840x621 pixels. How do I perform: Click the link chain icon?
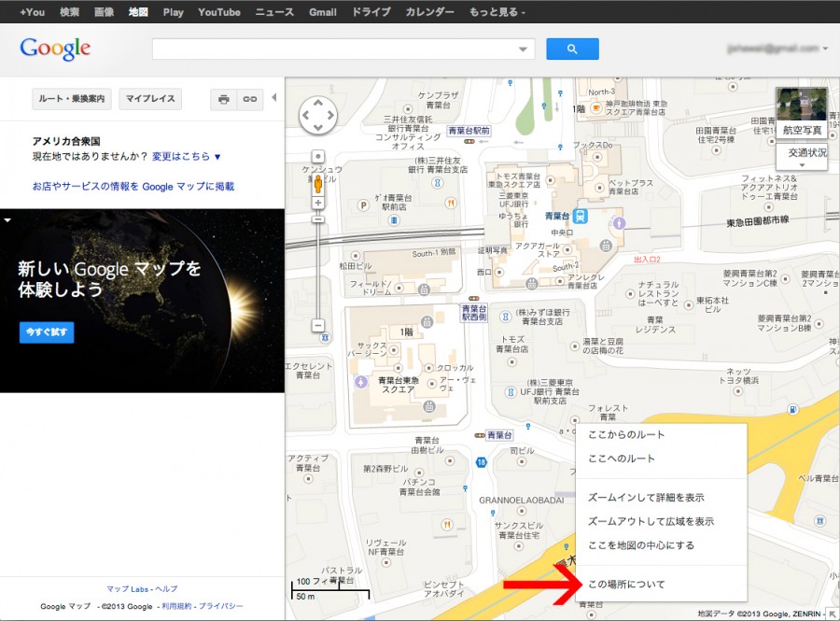250,99
